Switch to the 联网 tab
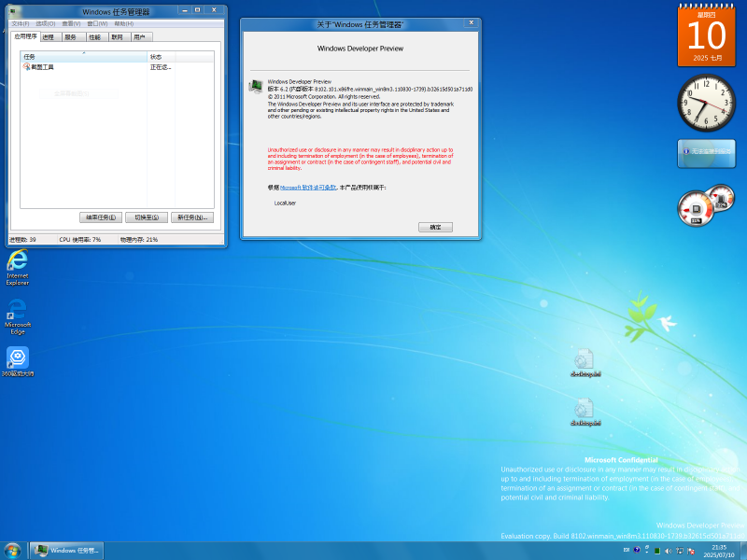The height and width of the screenshot is (560, 747). click(x=120, y=36)
